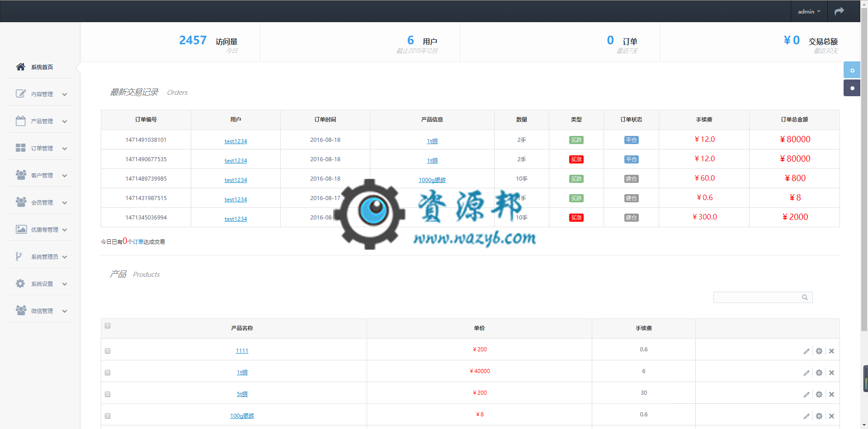This screenshot has height=429, width=868.
Task: Open settings gear for product 1t铜
Action: (x=819, y=373)
